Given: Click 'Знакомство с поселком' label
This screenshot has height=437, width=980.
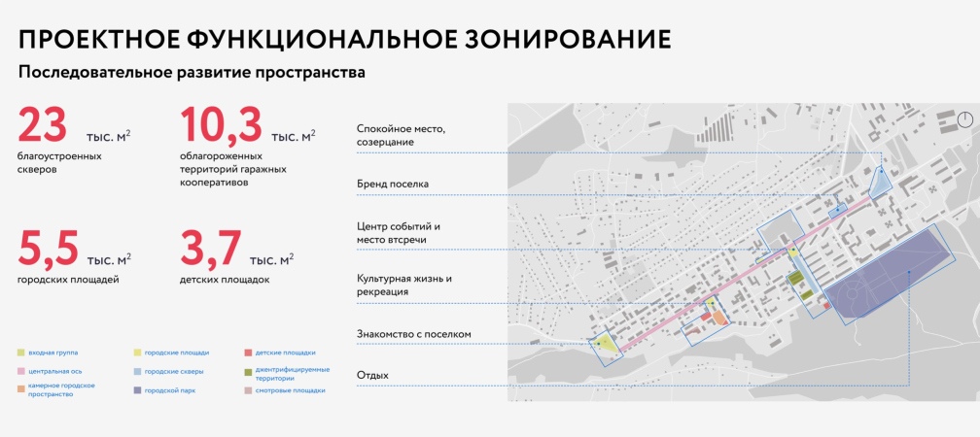Looking at the screenshot, I should point(413,334).
